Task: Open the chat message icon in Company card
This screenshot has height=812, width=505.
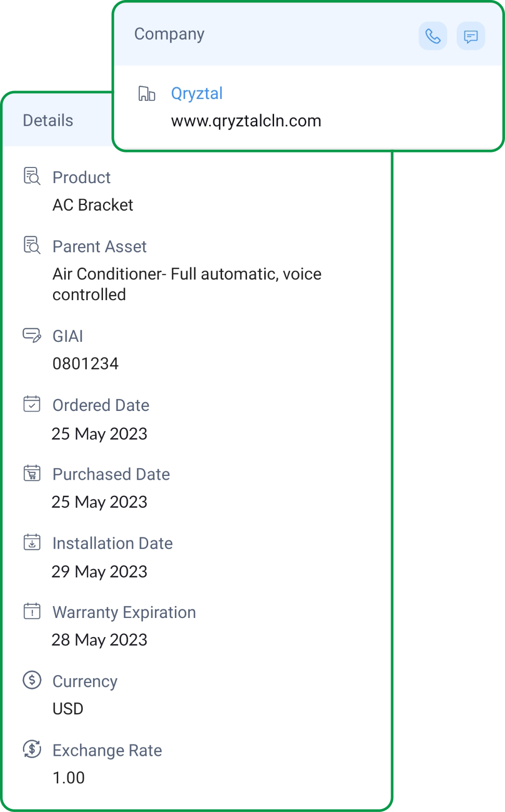Action: coord(471,36)
